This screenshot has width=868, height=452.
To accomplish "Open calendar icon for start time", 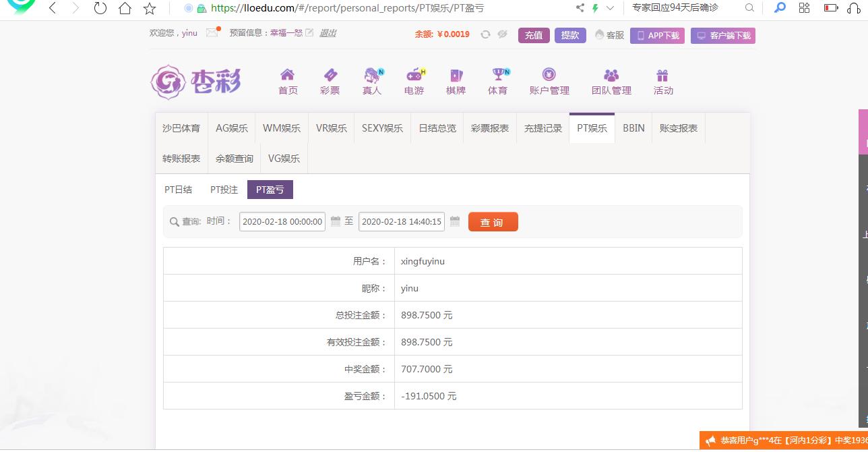I will point(336,221).
